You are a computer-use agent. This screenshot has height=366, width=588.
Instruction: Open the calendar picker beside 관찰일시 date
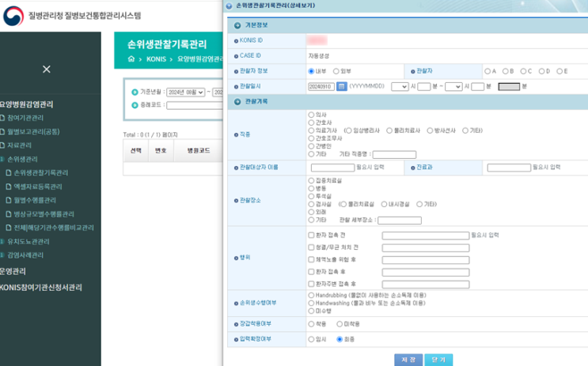coord(341,86)
